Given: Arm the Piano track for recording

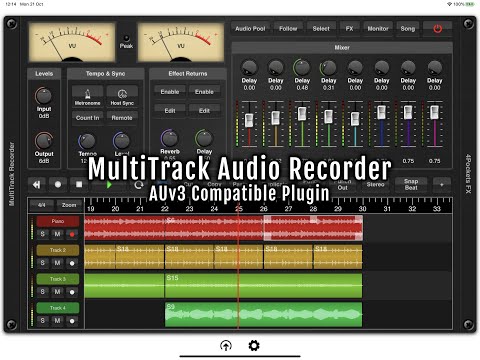Looking at the screenshot, I should click(x=72, y=234).
